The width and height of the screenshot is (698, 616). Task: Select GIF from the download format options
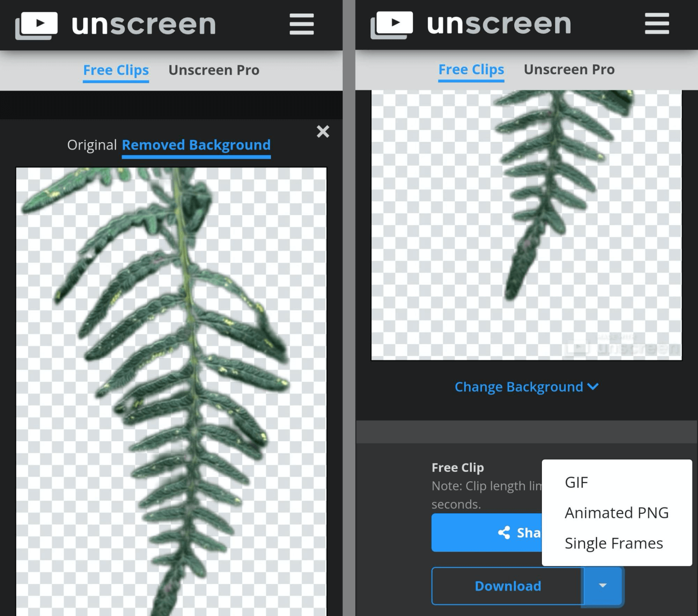tap(575, 482)
